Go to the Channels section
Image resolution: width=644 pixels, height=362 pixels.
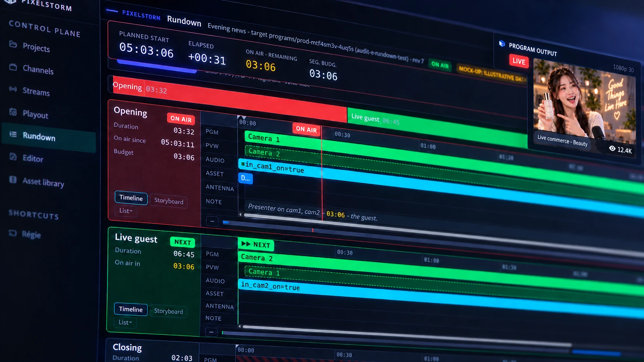[x=38, y=70]
